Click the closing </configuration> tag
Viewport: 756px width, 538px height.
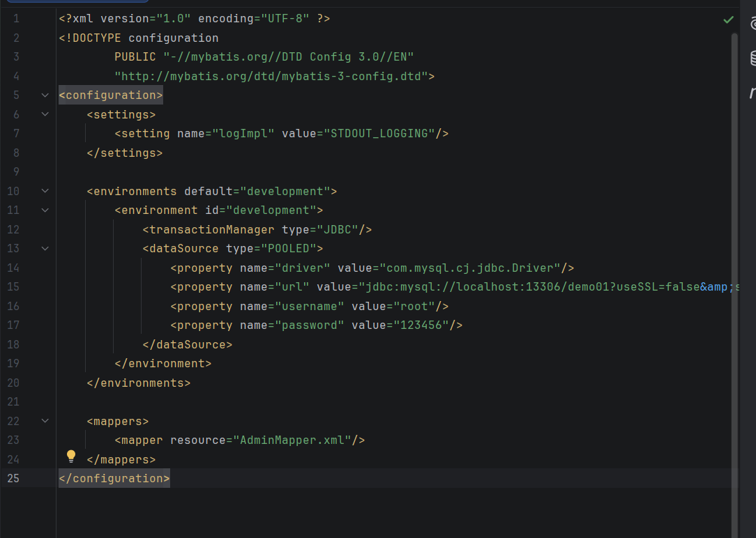pyautogui.click(x=114, y=478)
